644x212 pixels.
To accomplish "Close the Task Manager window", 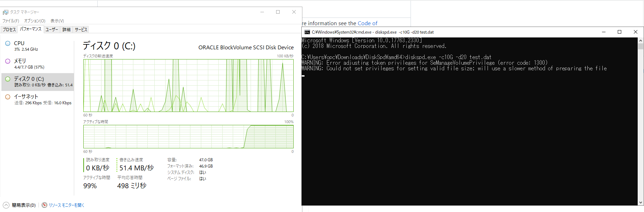I will [x=294, y=12].
